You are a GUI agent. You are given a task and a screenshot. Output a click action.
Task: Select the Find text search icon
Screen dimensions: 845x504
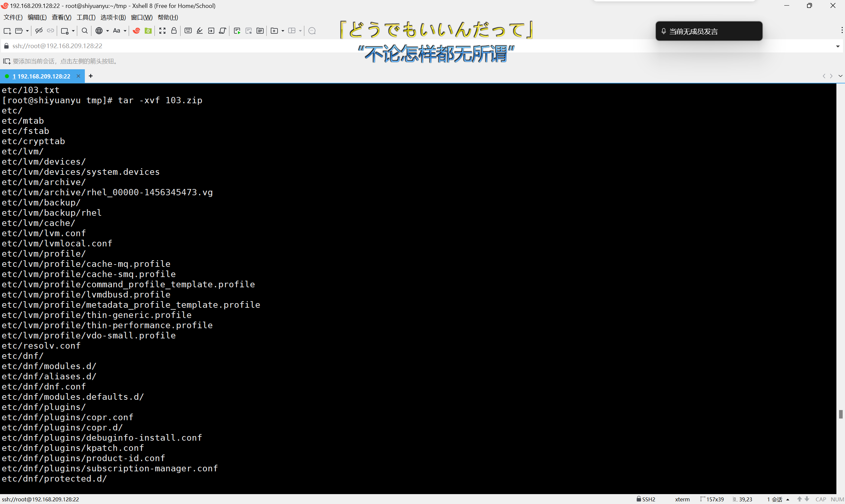(x=84, y=31)
